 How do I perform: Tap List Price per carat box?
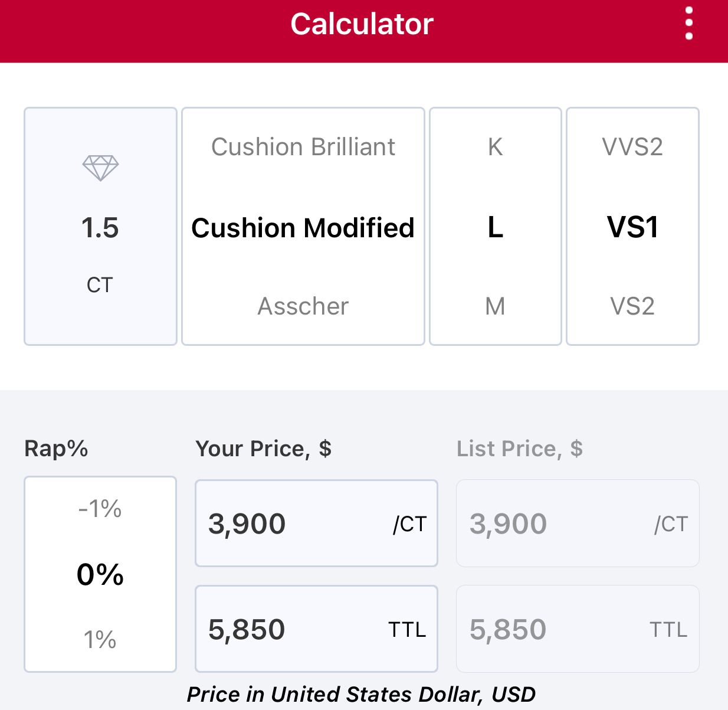pyautogui.click(x=578, y=523)
